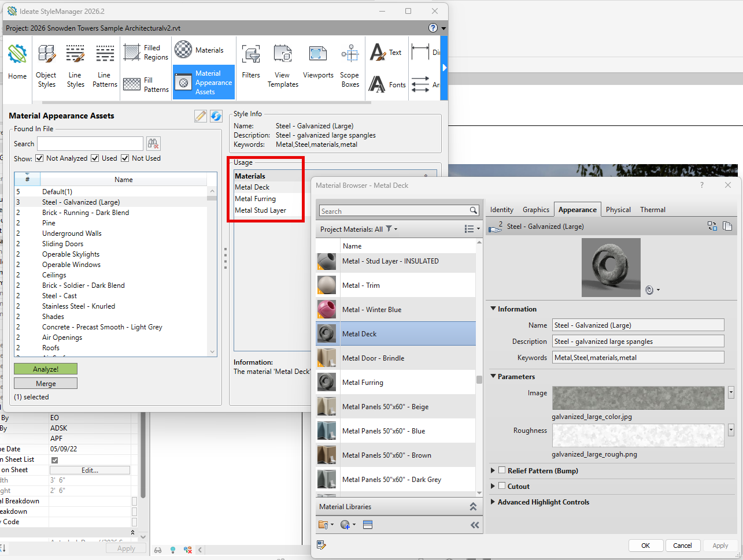
Task: Click the Revit temporary hide glasses icon
Action: pos(157,550)
